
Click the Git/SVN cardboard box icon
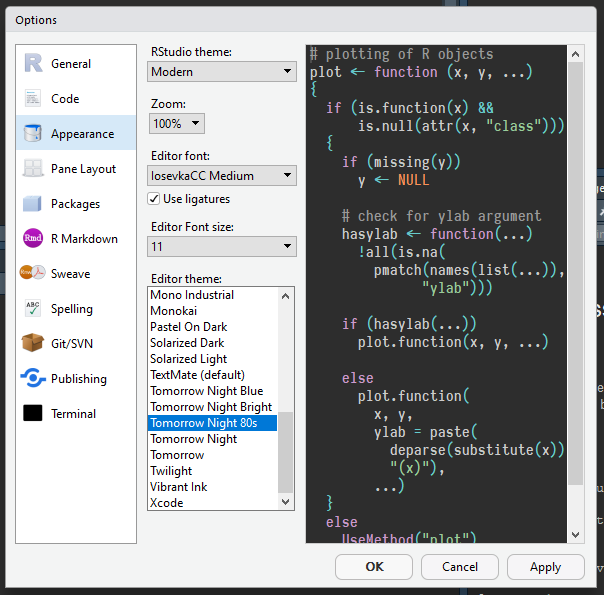click(x=33, y=343)
